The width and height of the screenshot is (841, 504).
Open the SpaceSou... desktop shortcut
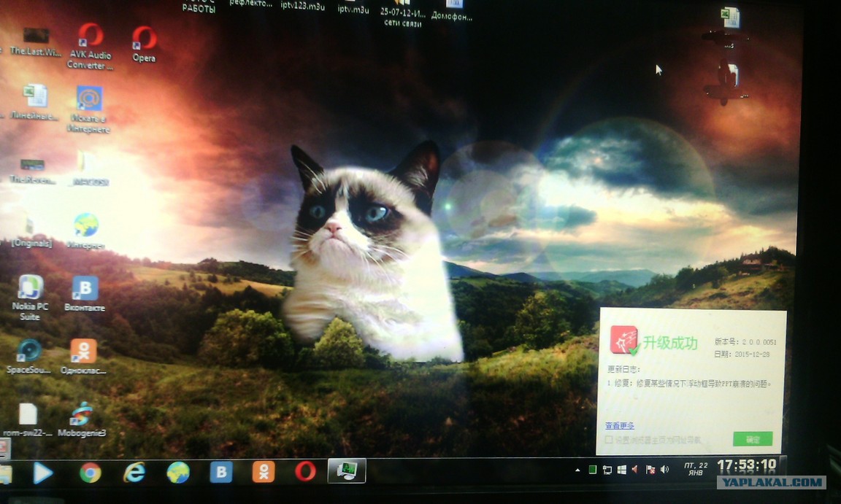[x=28, y=356]
